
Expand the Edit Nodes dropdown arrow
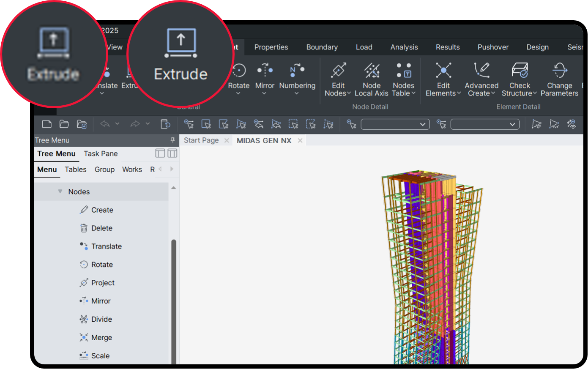tap(349, 93)
